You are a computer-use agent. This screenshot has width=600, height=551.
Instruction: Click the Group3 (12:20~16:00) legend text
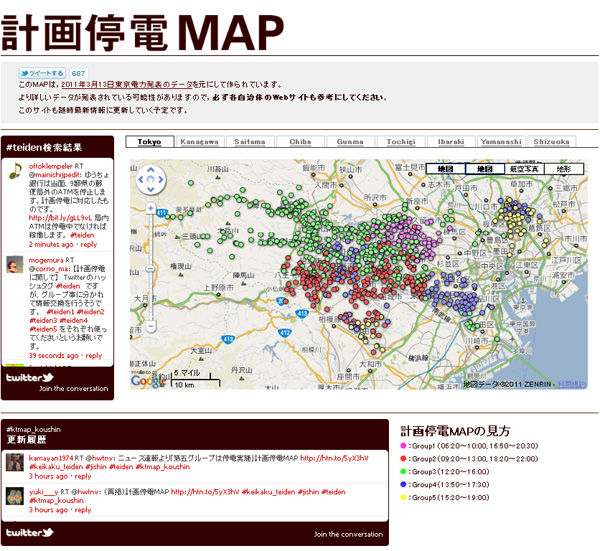pos(451,472)
